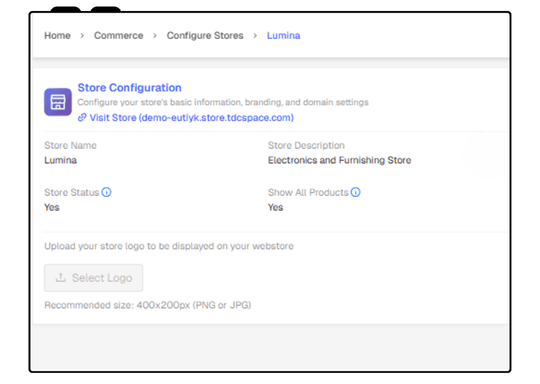Navigate to Configure Stores breadcrumb
This screenshot has height=384, width=540.
point(205,35)
